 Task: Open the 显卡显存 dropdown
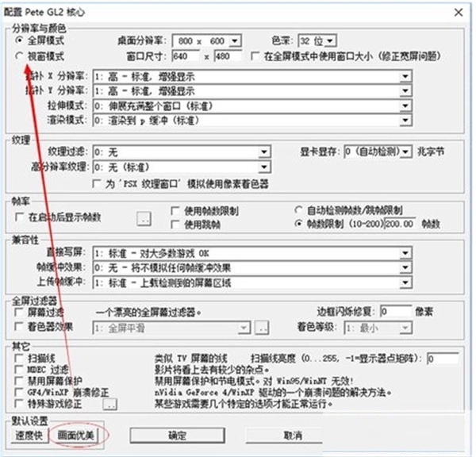click(405, 152)
